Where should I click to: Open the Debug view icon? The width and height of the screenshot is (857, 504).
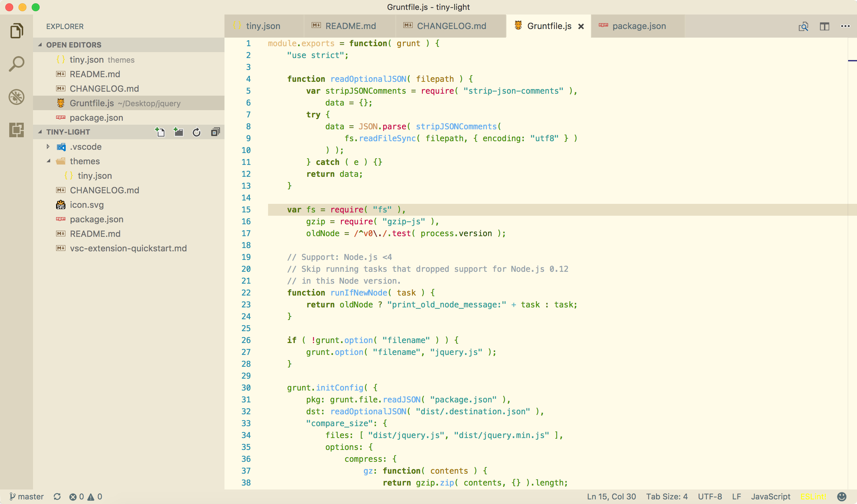pyautogui.click(x=16, y=97)
